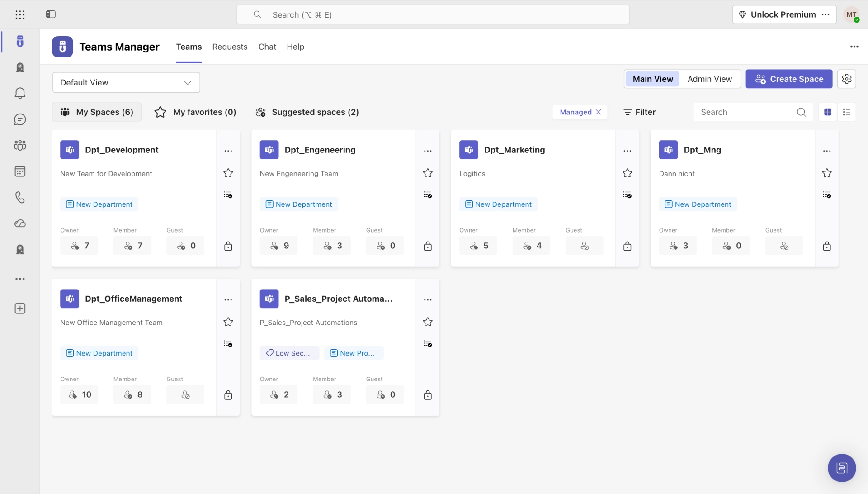Open New Department tag on Dpt_Marketing
The width and height of the screenshot is (868, 494).
[x=498, y=204]
